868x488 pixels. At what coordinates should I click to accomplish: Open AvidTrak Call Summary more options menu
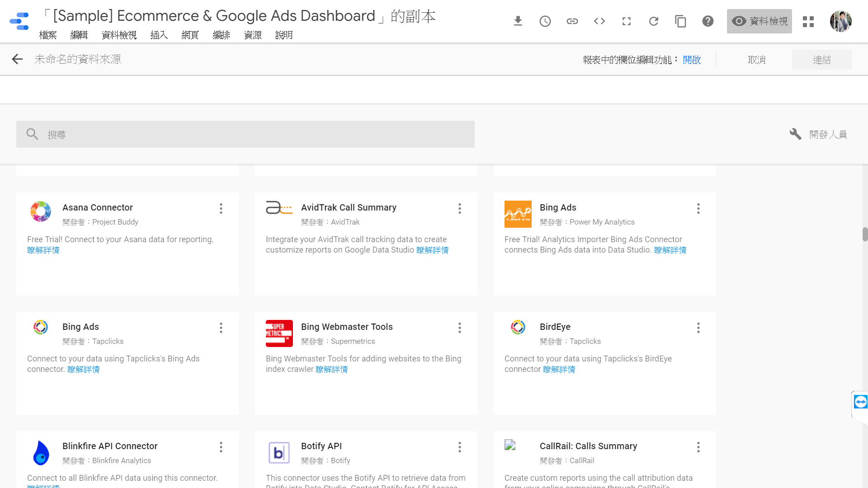(x=460, y=208)
